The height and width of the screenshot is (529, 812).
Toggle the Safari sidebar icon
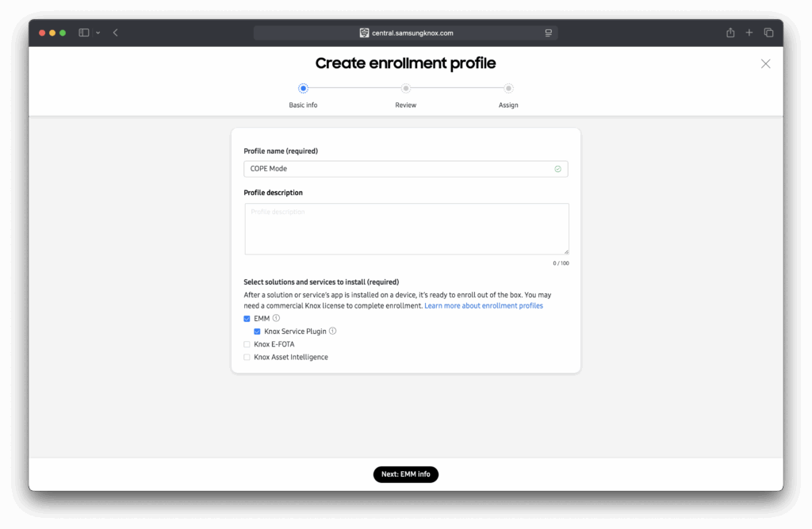84,33
